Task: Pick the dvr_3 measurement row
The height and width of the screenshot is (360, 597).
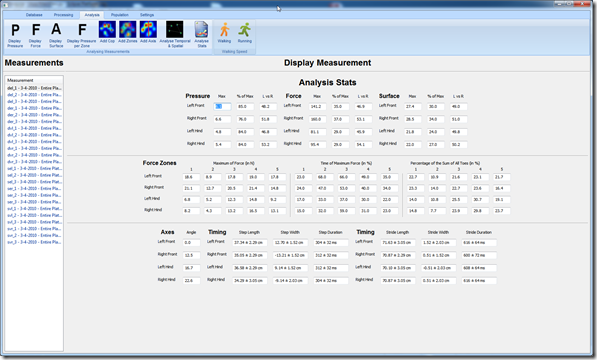Action: pyautogui.click(x=34, y=162)
